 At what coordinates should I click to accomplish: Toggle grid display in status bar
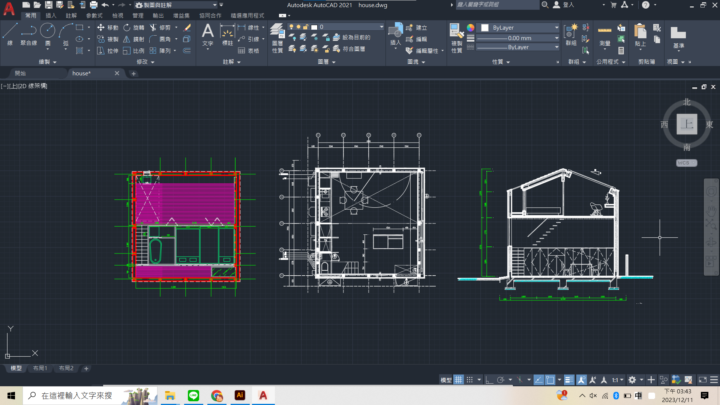[x=458, y=380]
